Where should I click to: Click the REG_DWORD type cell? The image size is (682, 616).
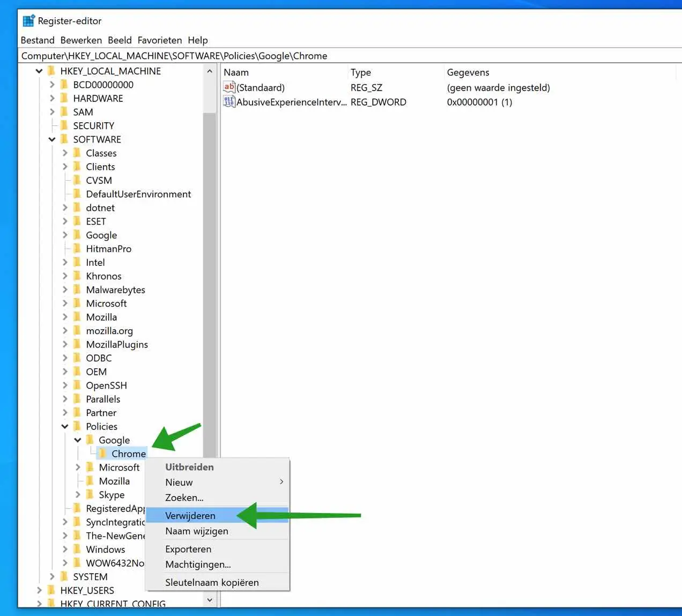tap(379, 102)
